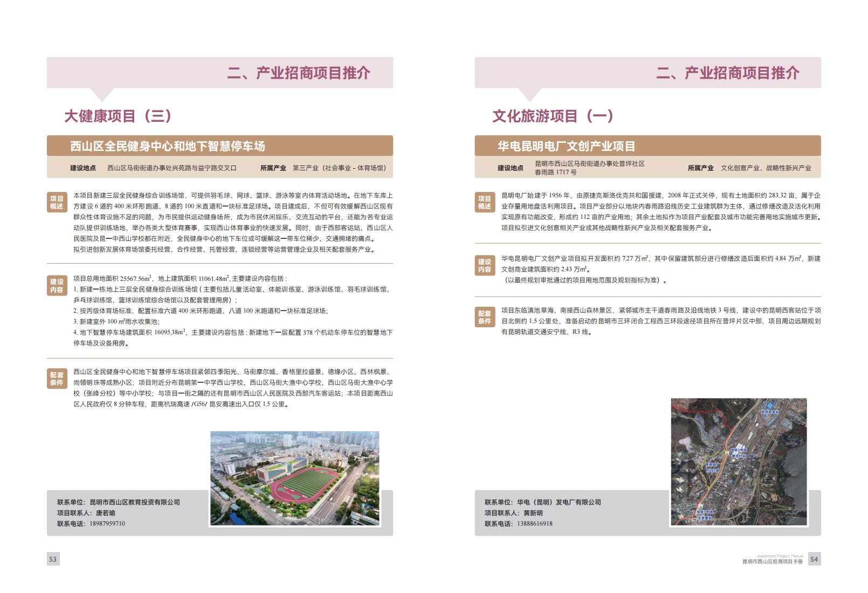Select the heading 大健康项目（三）
The image size is (868, 593).
118,116
